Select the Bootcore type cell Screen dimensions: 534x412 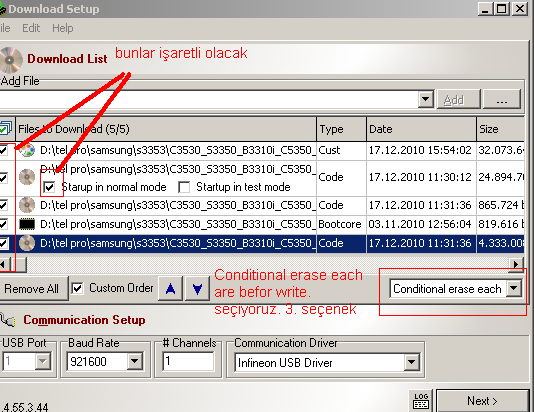pyautogui.click(x=340, y=224)
